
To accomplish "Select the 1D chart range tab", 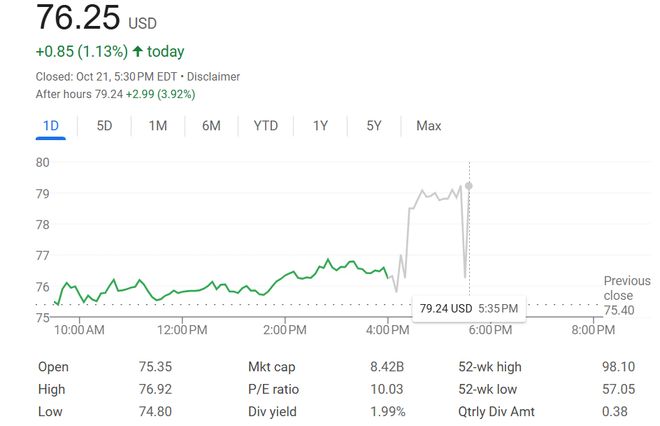I will pos(51,126).
